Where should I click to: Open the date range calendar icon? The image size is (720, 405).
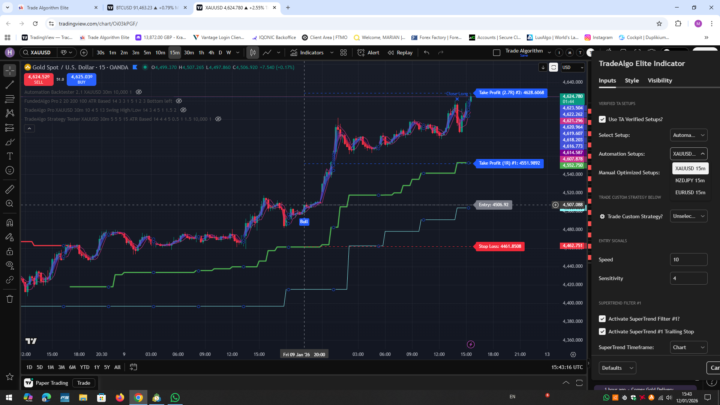134,367
